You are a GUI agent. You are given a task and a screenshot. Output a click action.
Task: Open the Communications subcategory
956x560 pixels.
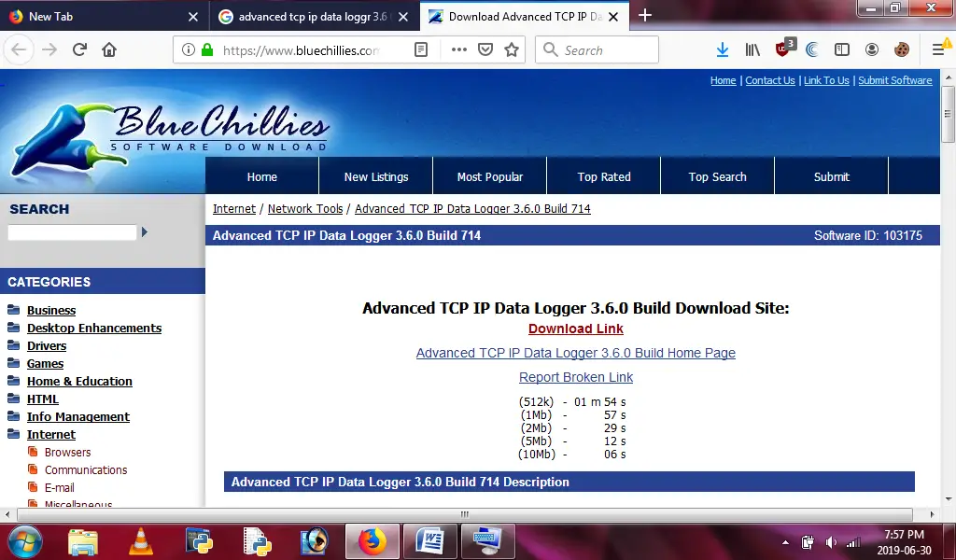[x=86, y=469]
